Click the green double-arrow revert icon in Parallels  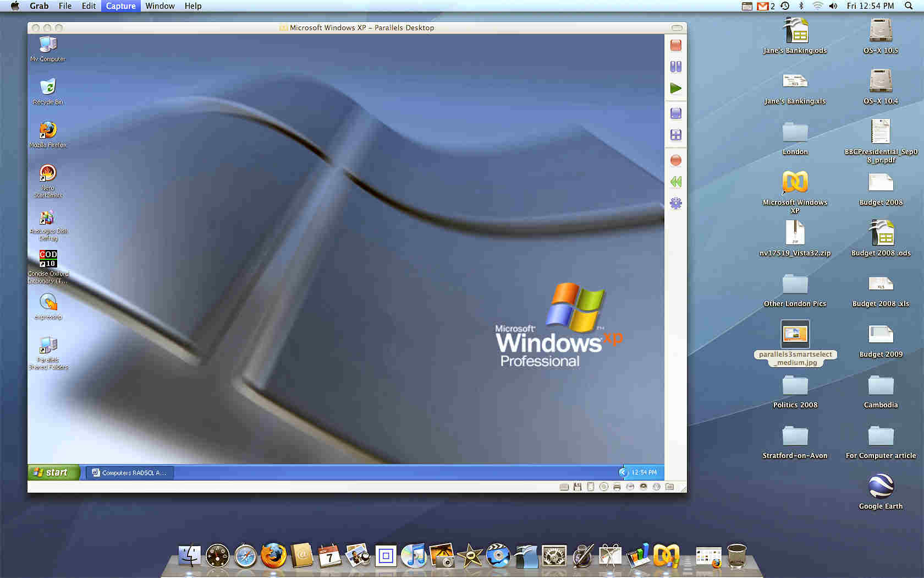676,182
